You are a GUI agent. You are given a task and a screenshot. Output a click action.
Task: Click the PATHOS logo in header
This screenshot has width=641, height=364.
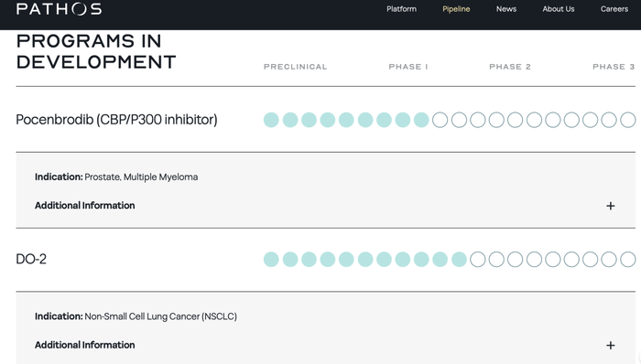(x=59, y=9)
